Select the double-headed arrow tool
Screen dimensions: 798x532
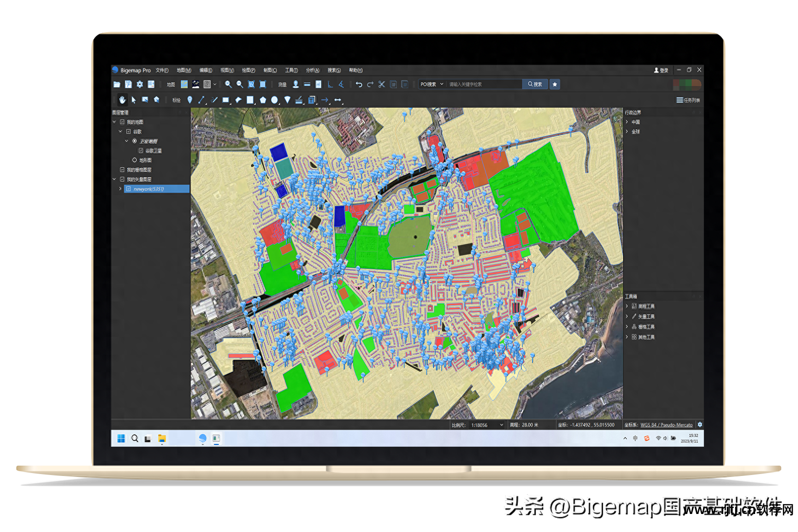[x=338, y=100]
